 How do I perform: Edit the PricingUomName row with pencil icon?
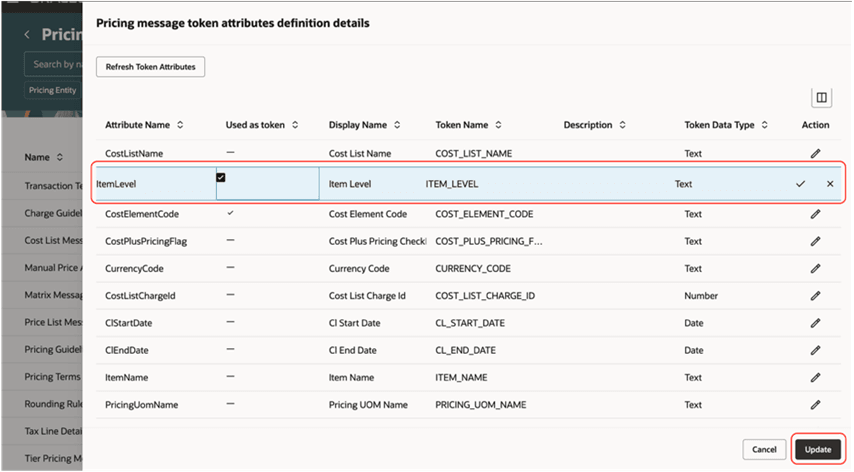tap(815, 404)
